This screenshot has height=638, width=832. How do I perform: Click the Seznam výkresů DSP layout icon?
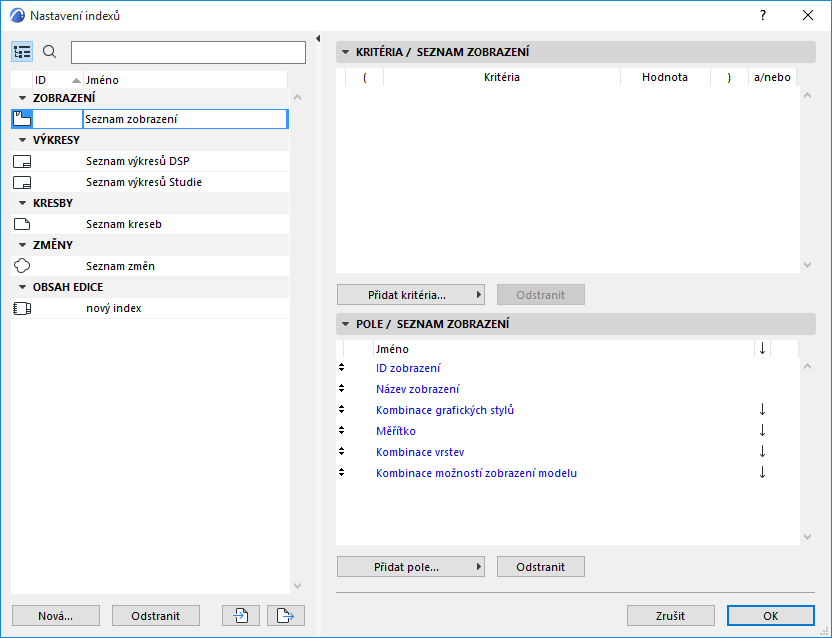[x=22, y=161]
